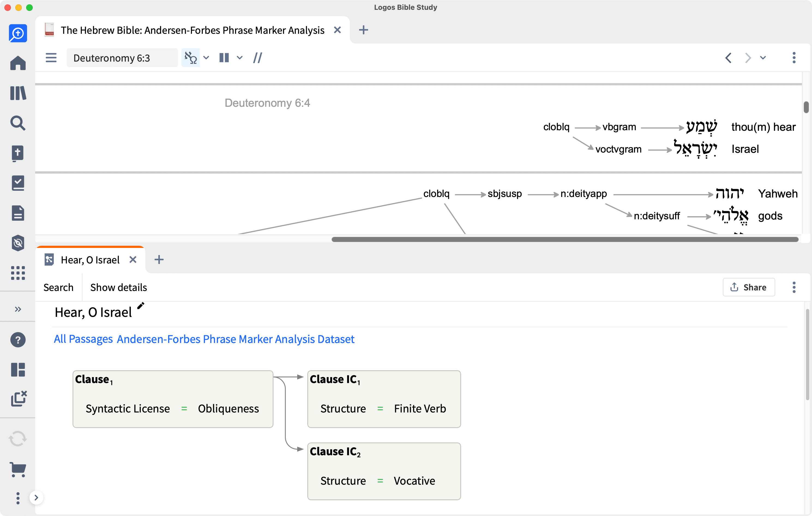
Task: Select the Clause 1 box heading
Action: 94,380
